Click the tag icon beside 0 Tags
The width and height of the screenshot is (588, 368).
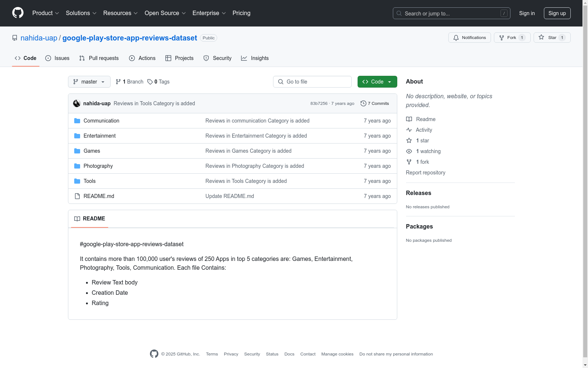[x=150, y=82]
